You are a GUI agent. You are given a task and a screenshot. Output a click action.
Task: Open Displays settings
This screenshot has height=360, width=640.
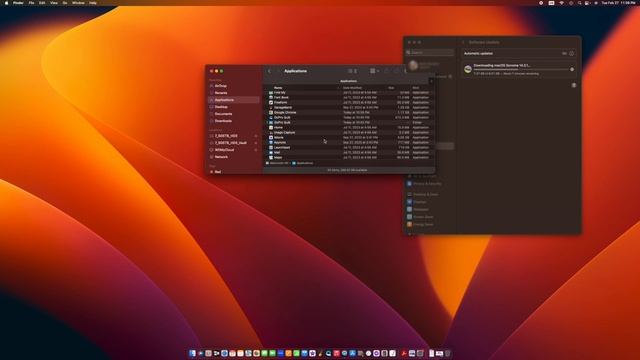point(416,202)
